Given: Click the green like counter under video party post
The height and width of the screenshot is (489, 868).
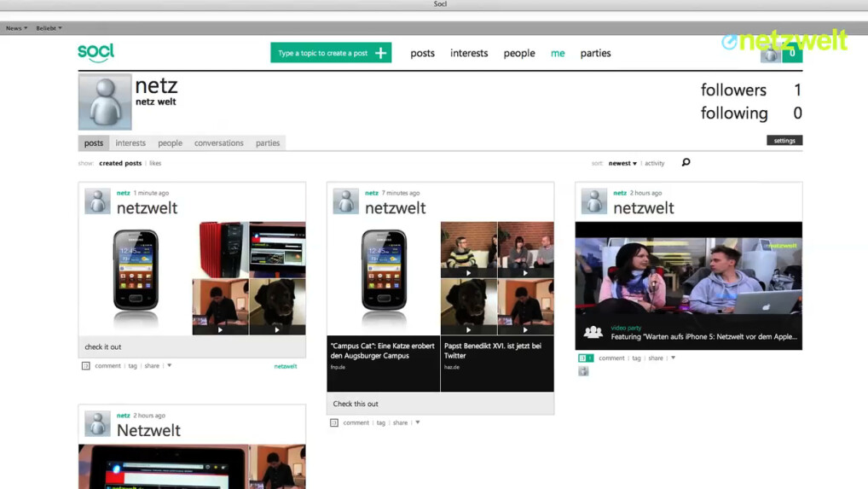Looking at the screenshot, I should tap(585, 358).
